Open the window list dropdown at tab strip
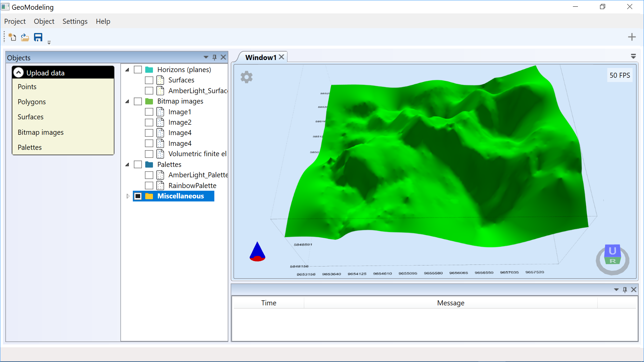Viewport: 644px width, 362px height. click(633, 56)
